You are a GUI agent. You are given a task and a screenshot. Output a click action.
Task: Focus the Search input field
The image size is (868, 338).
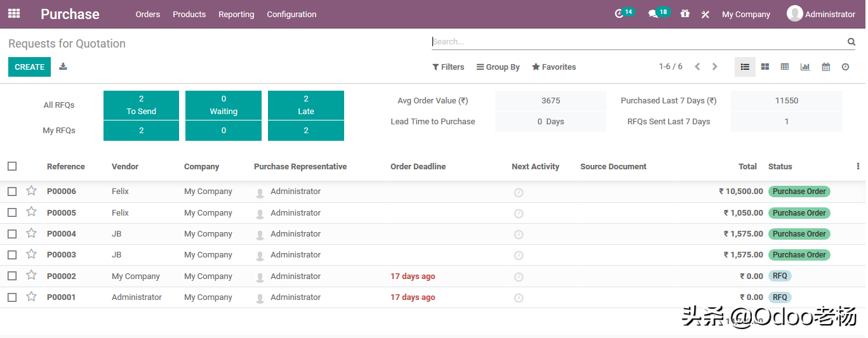point(635,42)
